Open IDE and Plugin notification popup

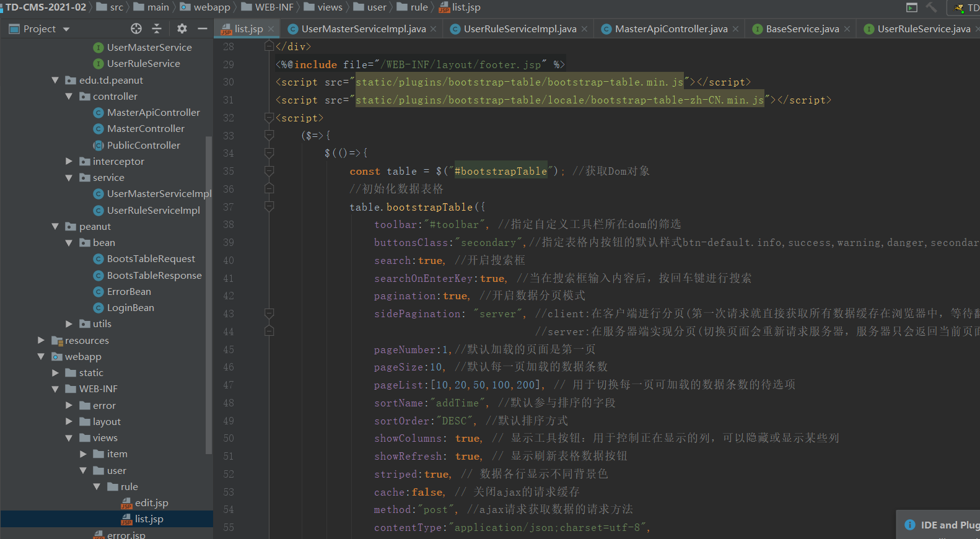[938, 525]
